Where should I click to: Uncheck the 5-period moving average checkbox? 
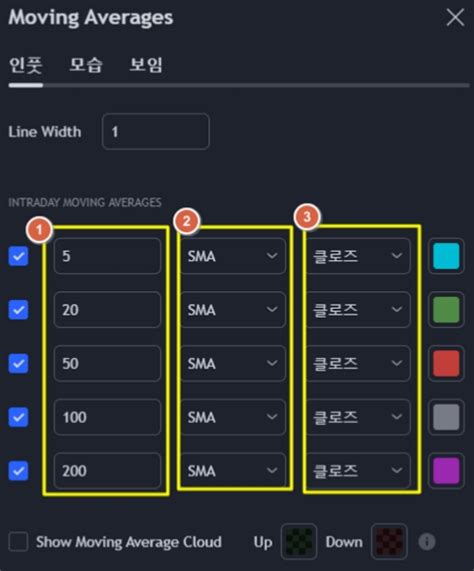tap(18, 256)
